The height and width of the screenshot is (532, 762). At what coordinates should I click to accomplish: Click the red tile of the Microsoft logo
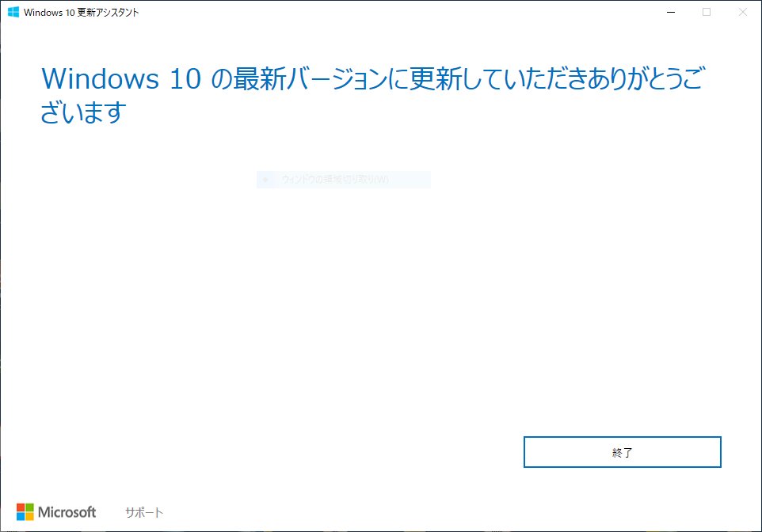pos(21,507)
